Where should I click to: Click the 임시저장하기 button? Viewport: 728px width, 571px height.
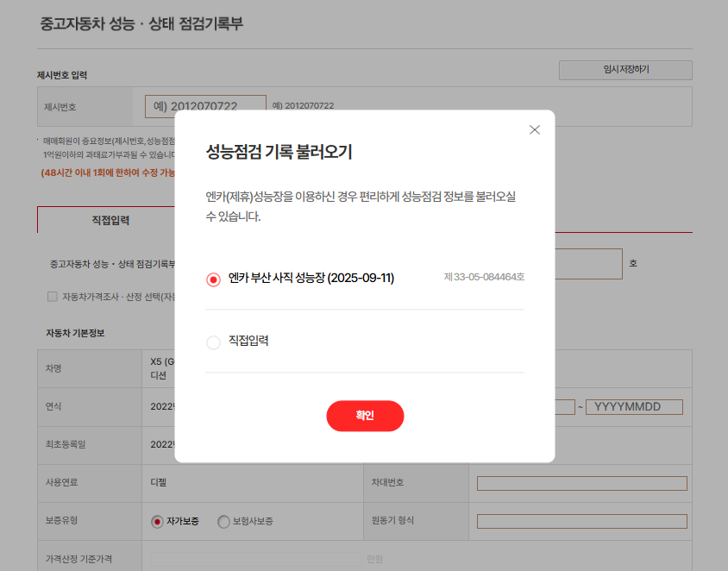pyautogui.click(x=625, y=70)
